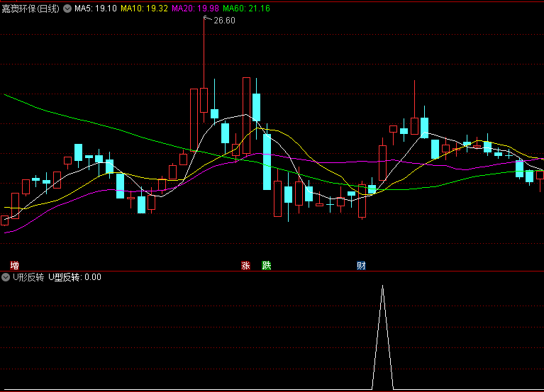Click the candle topping at the 26.60 high
The width and height of the screenshot is (544, 392).
(x=204, y=99)
